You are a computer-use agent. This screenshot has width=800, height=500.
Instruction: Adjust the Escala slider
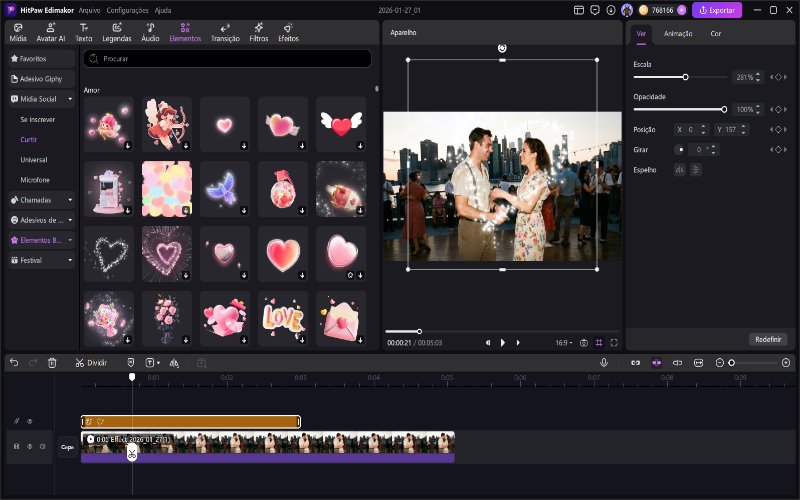coord(680,77)
